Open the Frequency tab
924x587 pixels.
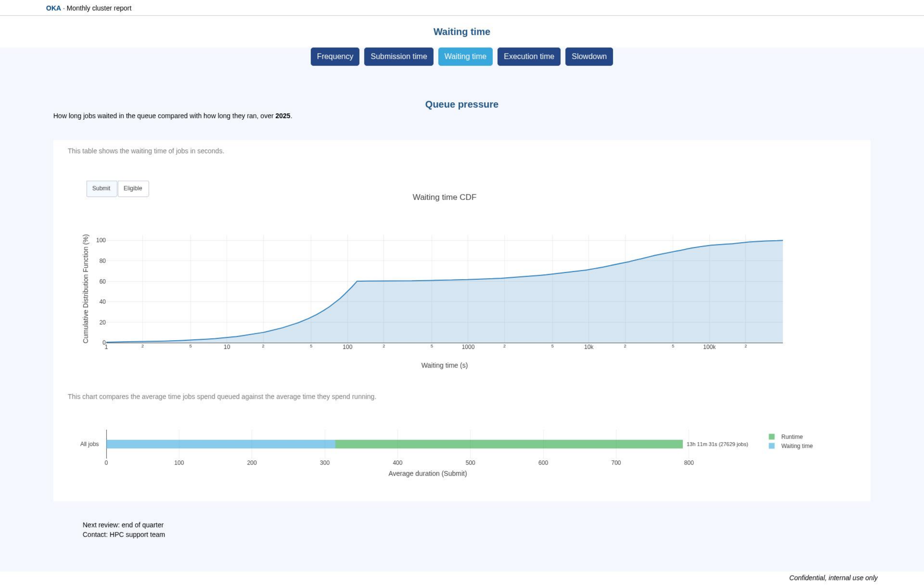click(335, 56)
